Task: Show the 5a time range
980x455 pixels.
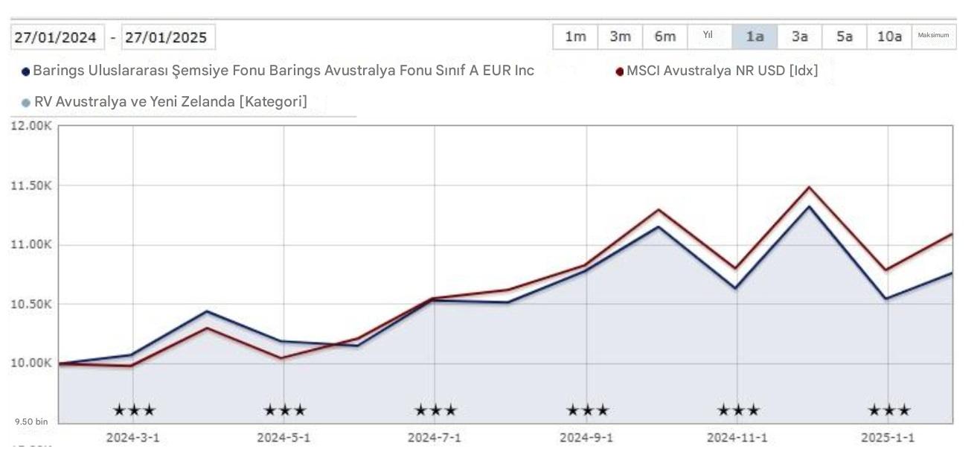Action: pyautogui.click(x=844, y=36)
